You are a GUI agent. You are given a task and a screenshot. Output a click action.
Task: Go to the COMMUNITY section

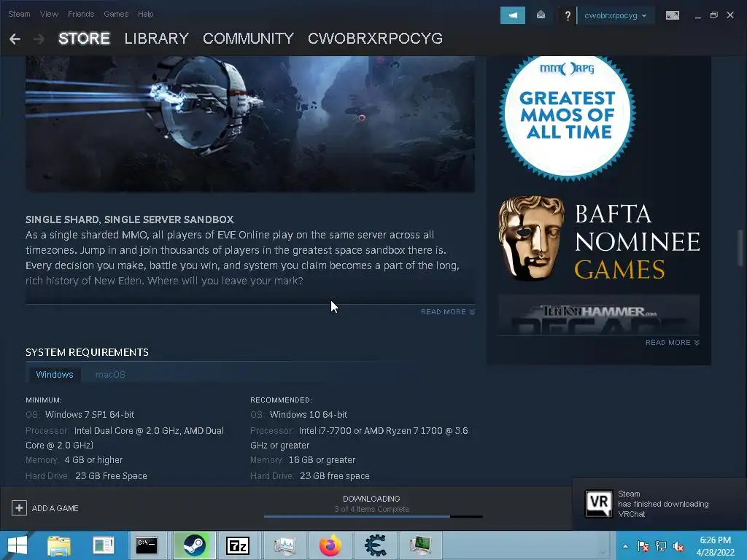[x=248, y=39]
